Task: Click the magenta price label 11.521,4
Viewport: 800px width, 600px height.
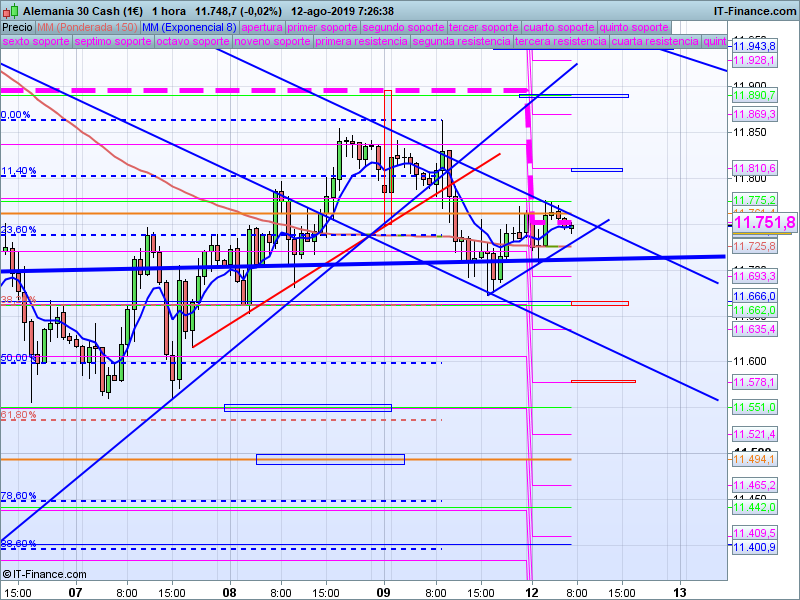Action: pos(755,434)
